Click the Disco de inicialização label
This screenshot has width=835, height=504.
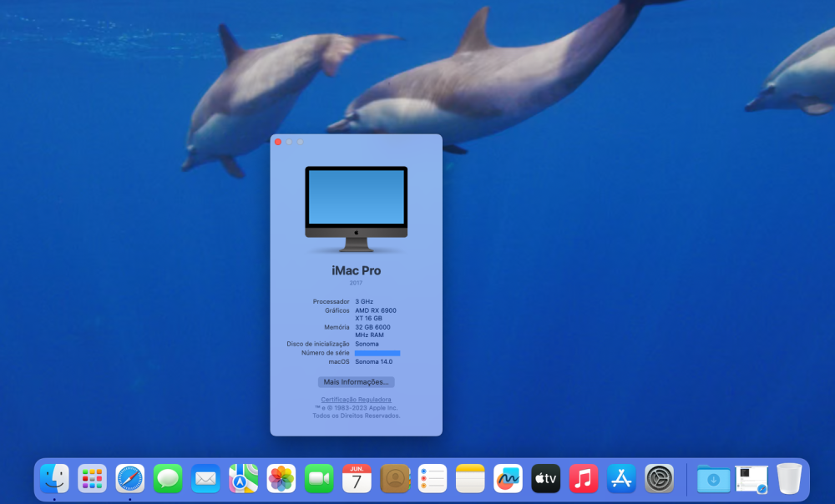(x=318, y=344)
